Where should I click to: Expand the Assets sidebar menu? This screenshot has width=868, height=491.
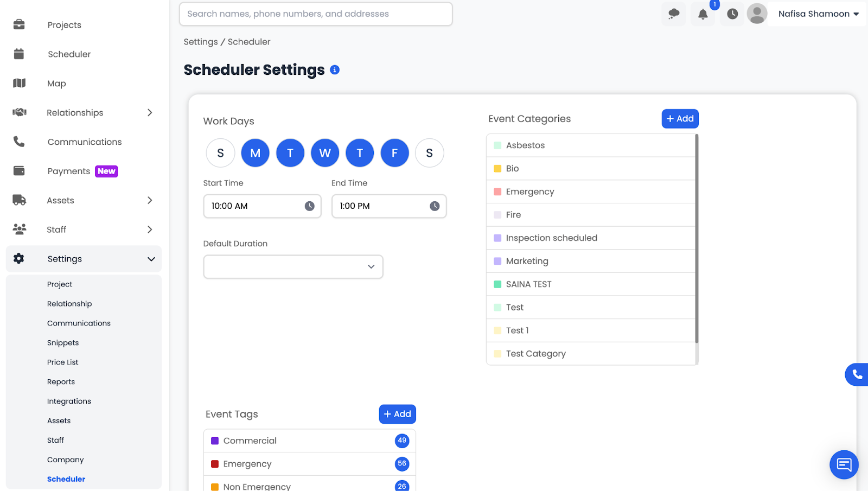pos(150,200)
